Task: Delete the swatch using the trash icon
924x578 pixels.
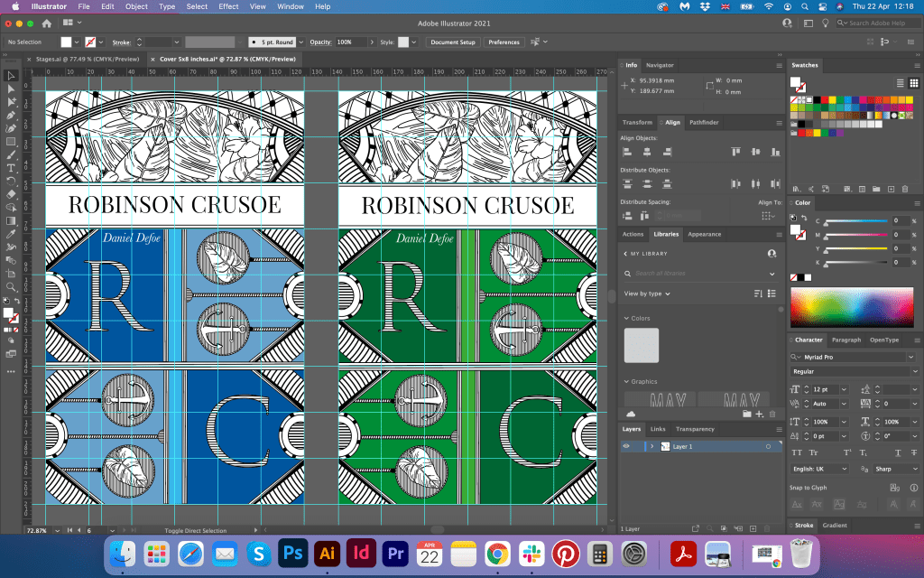Action: [x=905, y=189]
